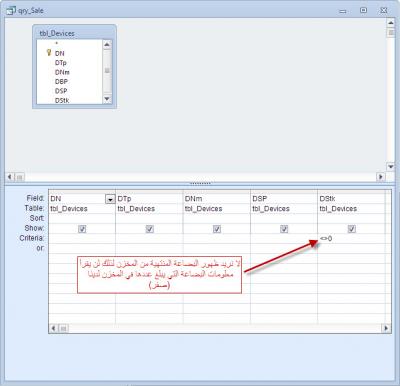The width and height of the screenshot is (400, 386).
Task: Toggle Show checkbox for DTp column
Action: [x=149, y=229]
